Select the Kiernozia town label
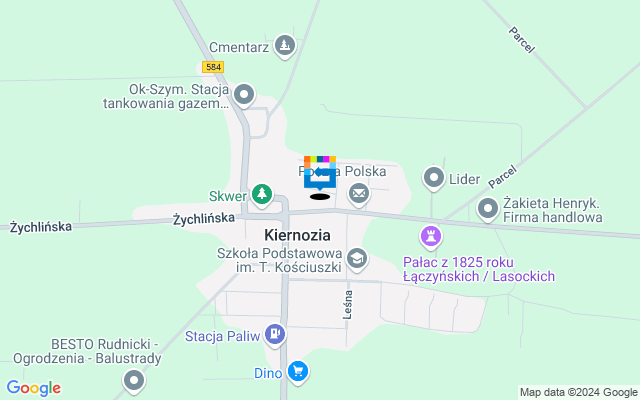 tap(297, 235)
